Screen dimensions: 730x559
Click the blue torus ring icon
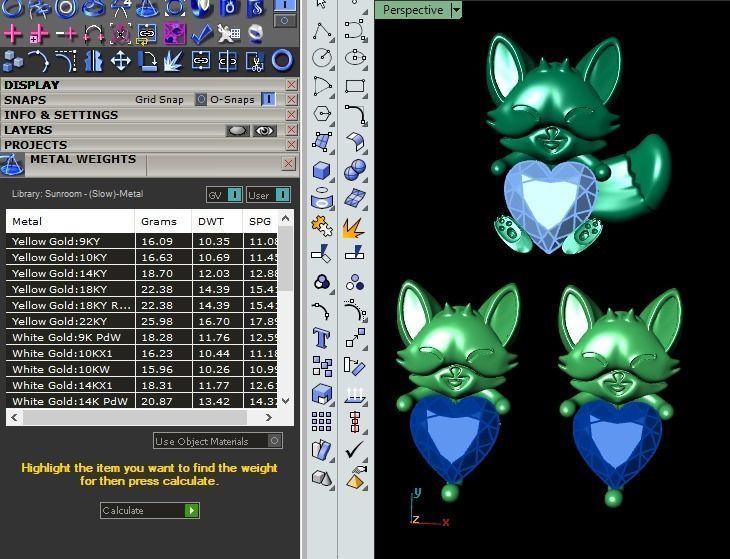282,61
